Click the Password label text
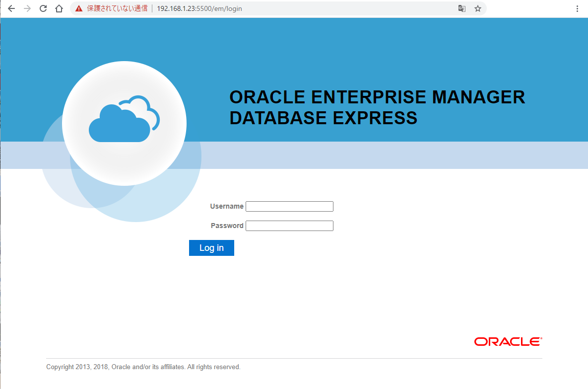 [x=227, y=226]
